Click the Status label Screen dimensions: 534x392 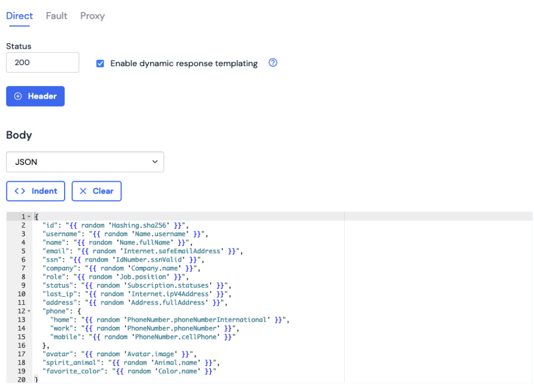19,46
